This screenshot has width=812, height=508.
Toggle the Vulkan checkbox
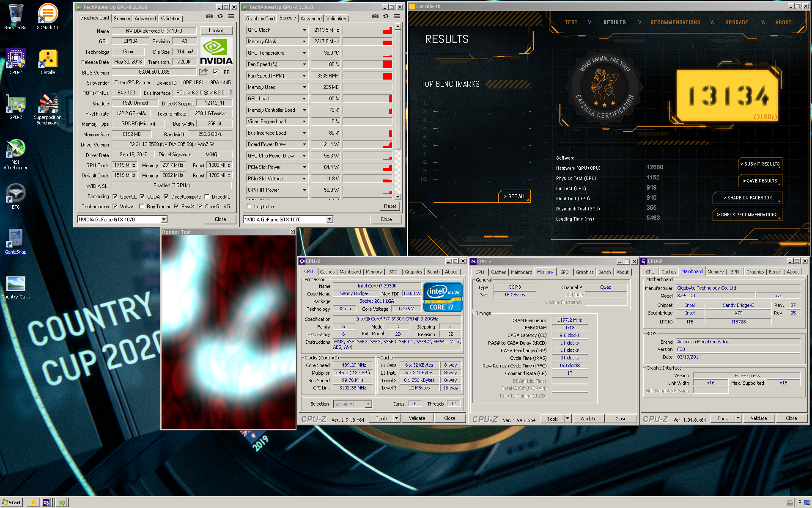click(115, 207)
